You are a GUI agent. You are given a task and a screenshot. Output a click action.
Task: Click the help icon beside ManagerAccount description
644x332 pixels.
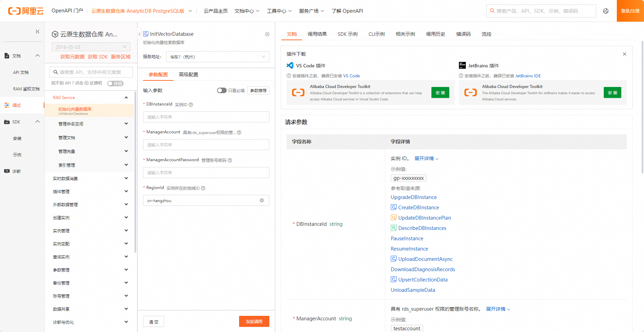click(x=239, y=133)
